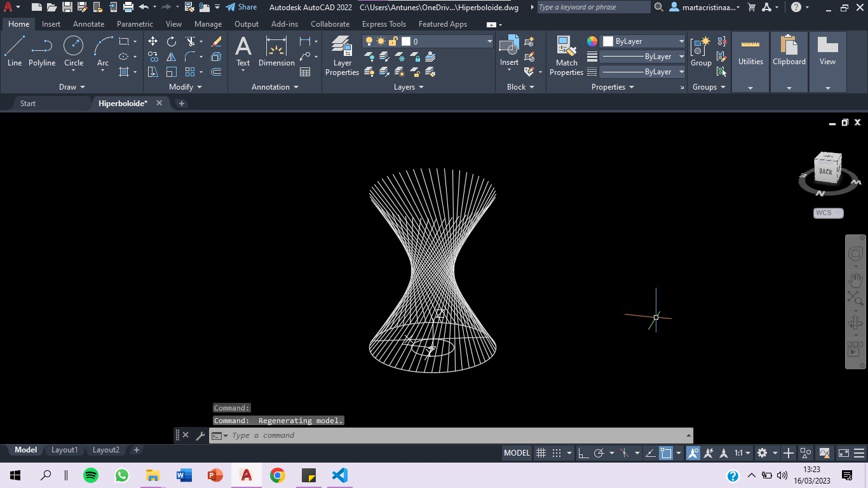868x488 pixels.
Task: Select the Ellipse tool
Action: [124, 57]
